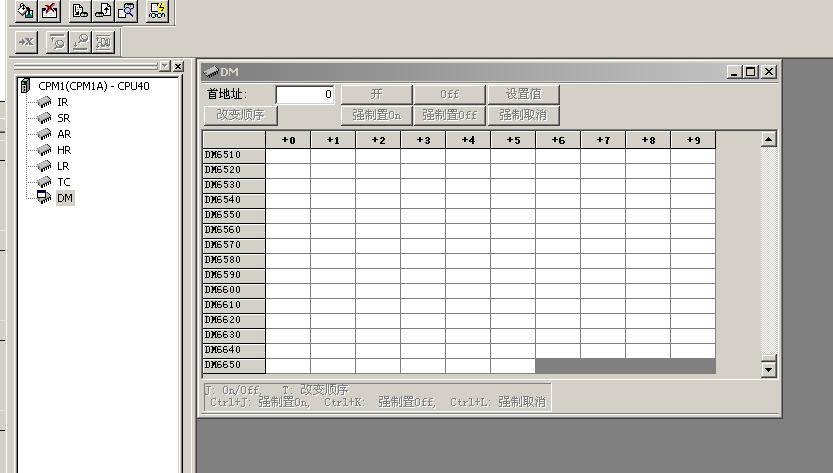This screenshot has height=473, width=833.
Task: Select the HR memory area node
Action: coord(63,150)
